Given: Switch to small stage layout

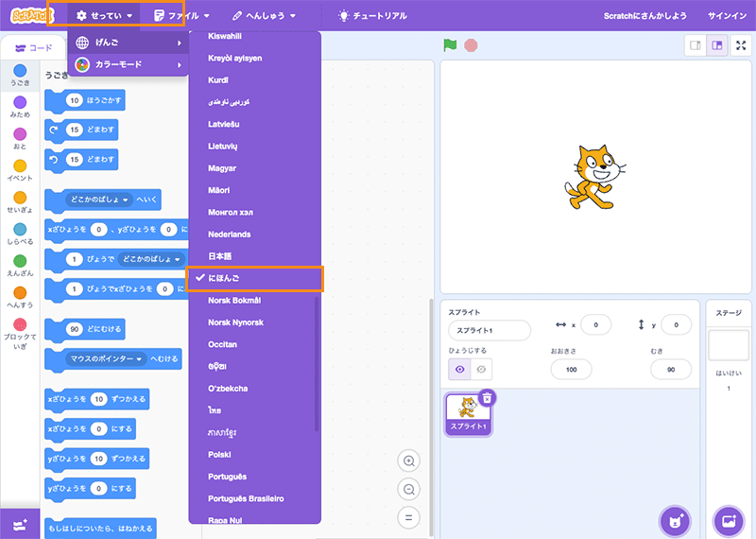Looking at the screenshot, I should point(696,45).
